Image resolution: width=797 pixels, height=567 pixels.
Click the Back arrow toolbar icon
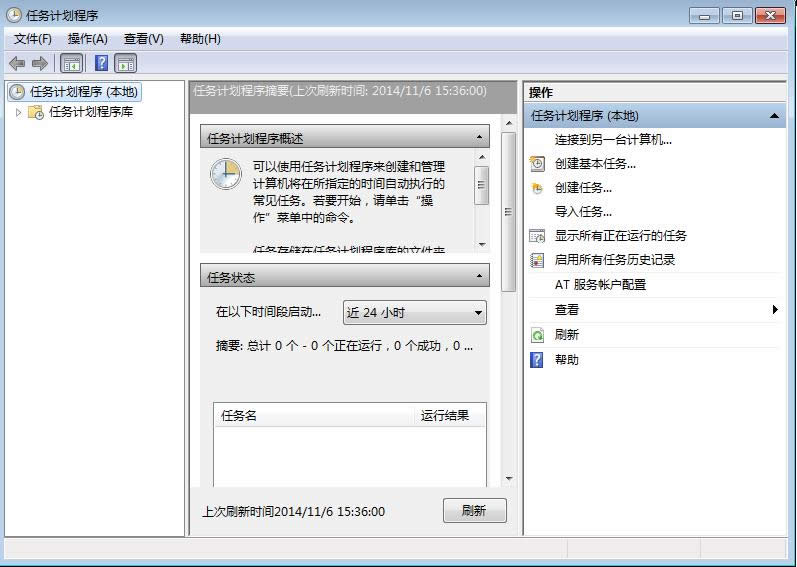(17, 63)
